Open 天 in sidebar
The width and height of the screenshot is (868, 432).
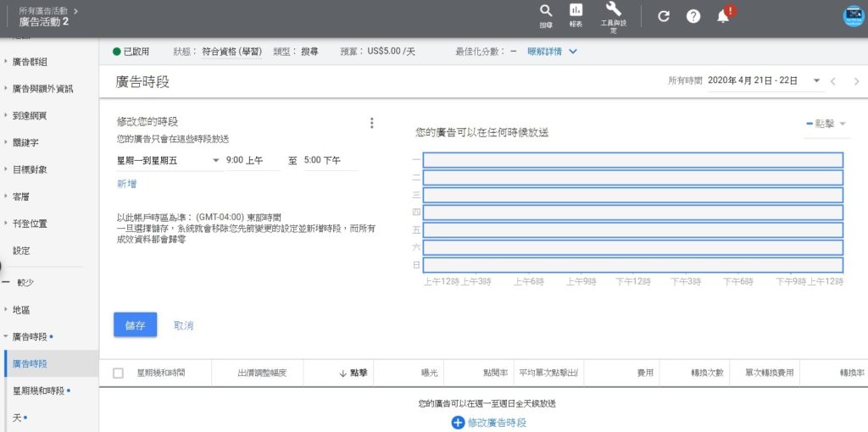[17, 418]
